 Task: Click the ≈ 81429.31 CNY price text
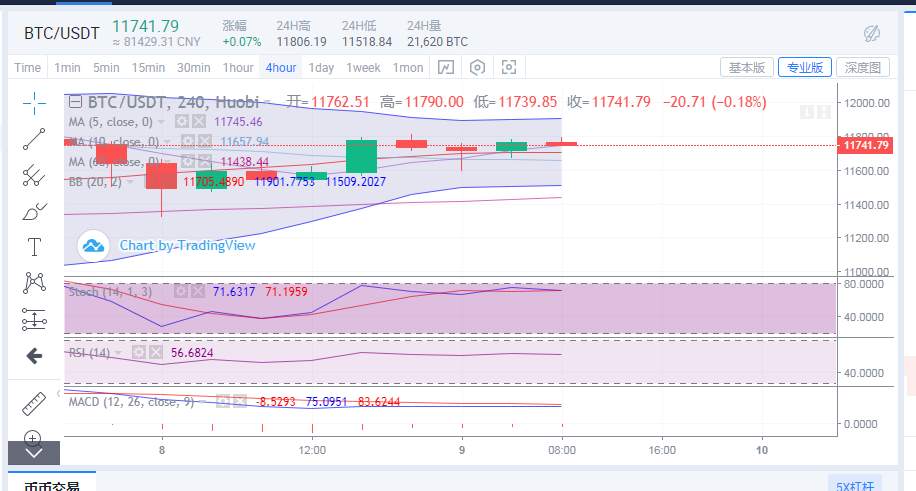point(157,42)
